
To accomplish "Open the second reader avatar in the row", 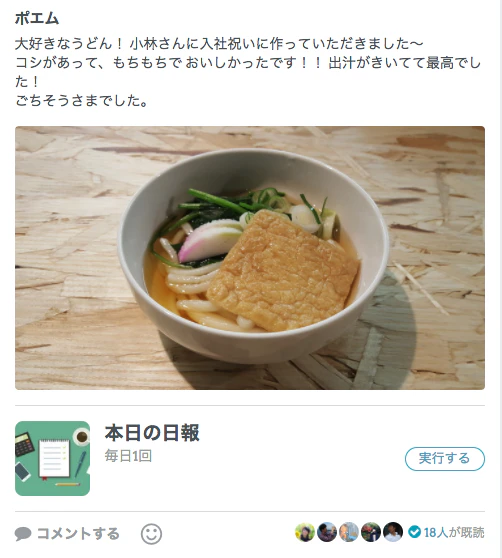I will (x=327, y=532).
